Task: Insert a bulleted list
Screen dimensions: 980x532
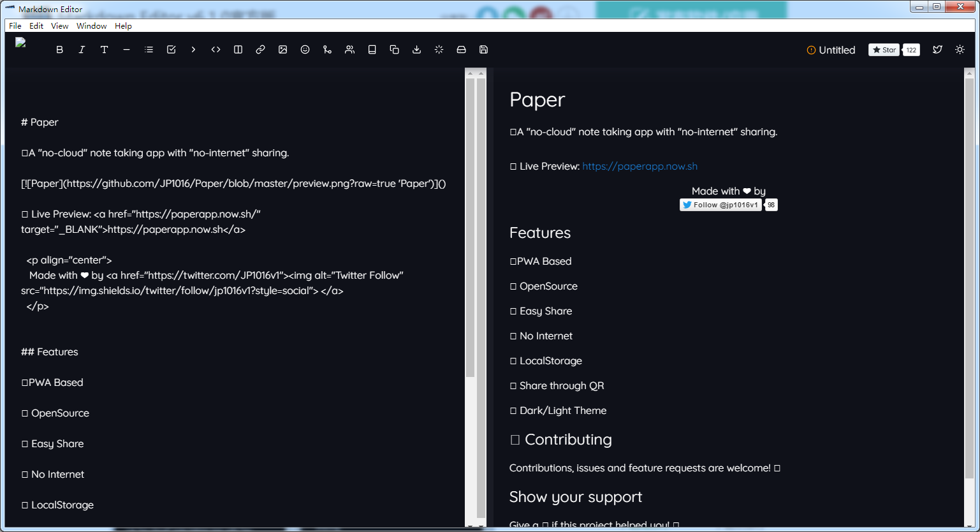Action: [x=149, y=50]
